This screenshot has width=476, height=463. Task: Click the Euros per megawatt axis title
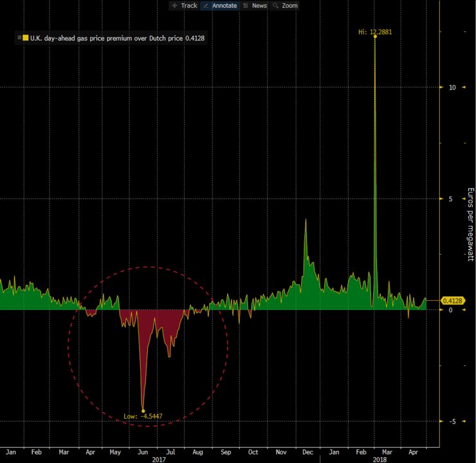[470, 224]
